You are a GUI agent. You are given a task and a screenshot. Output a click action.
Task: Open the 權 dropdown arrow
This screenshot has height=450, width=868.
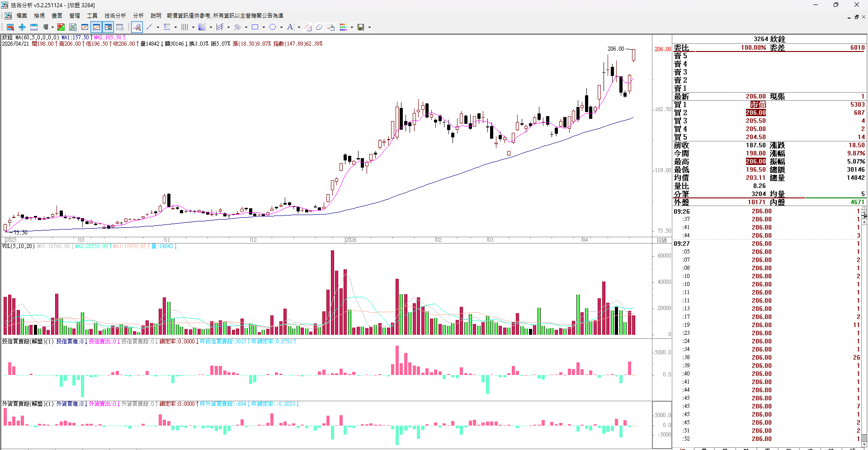52,27
